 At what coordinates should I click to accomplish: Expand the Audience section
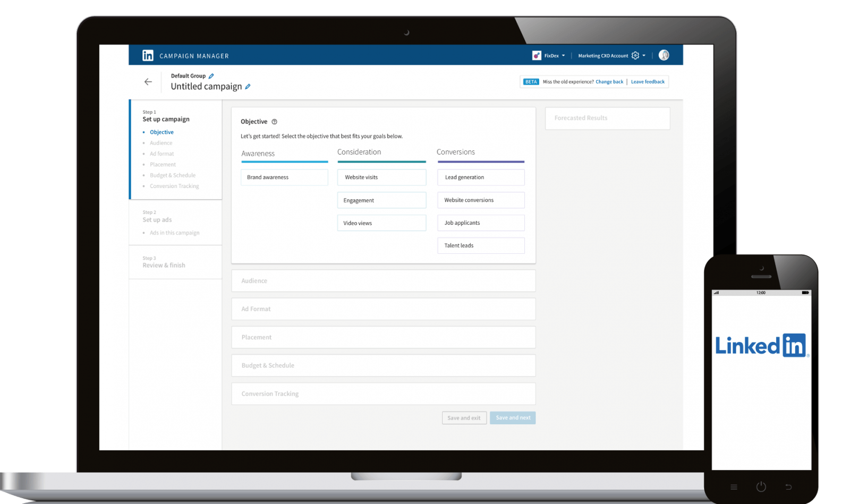click(x=383, y=281)
